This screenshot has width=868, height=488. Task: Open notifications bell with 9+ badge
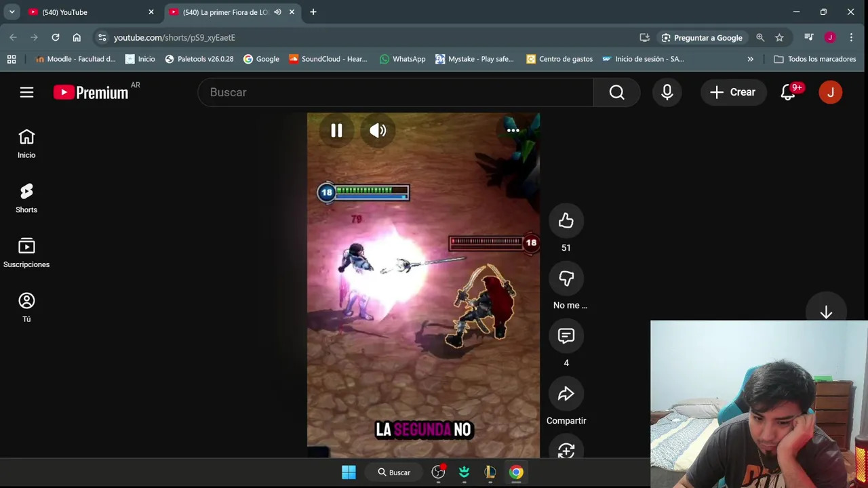tap(788, 92)
